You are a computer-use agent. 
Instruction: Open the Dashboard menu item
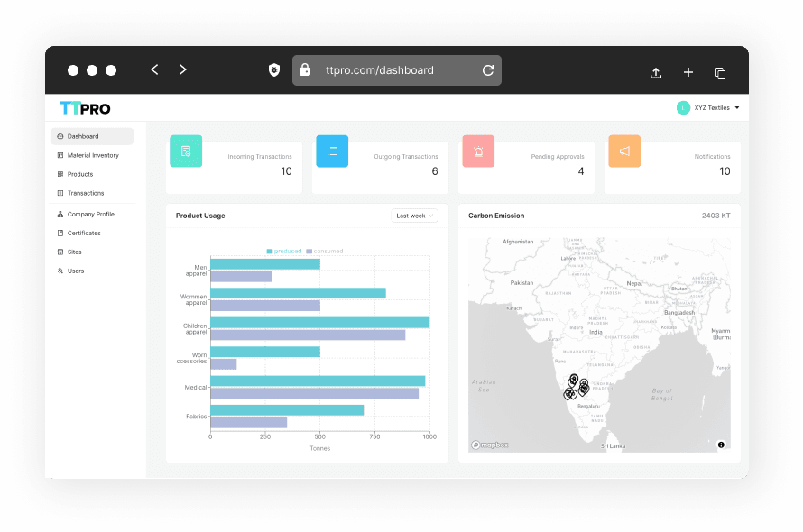pos(92,136)
